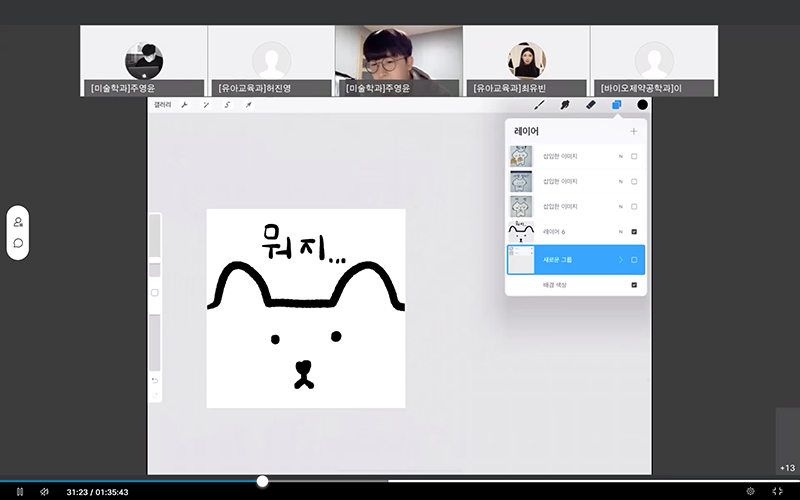Open the 갤러리 menu

click(162, 104)
